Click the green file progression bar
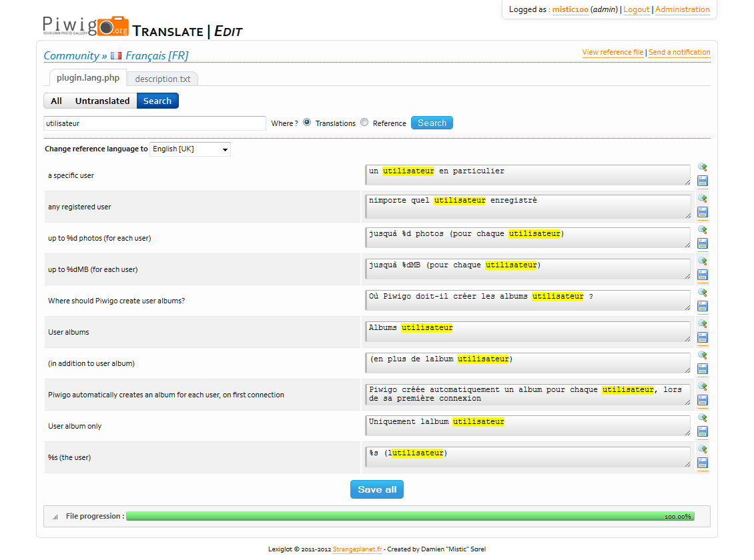This screenshot has width=754, height=560. pyautogui.click(x=410, y=516)
